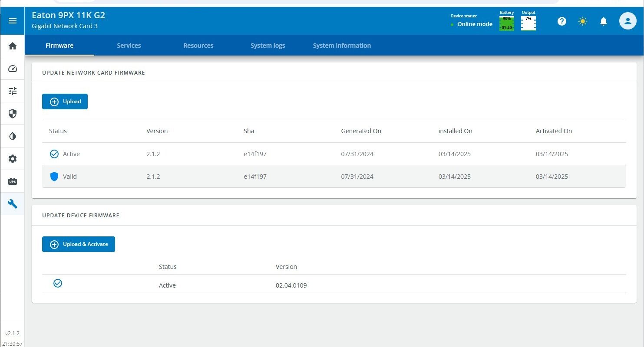Viewport: 644px width, 347px height.
Task: Click the Upload & Activate button
Action: 79,244
